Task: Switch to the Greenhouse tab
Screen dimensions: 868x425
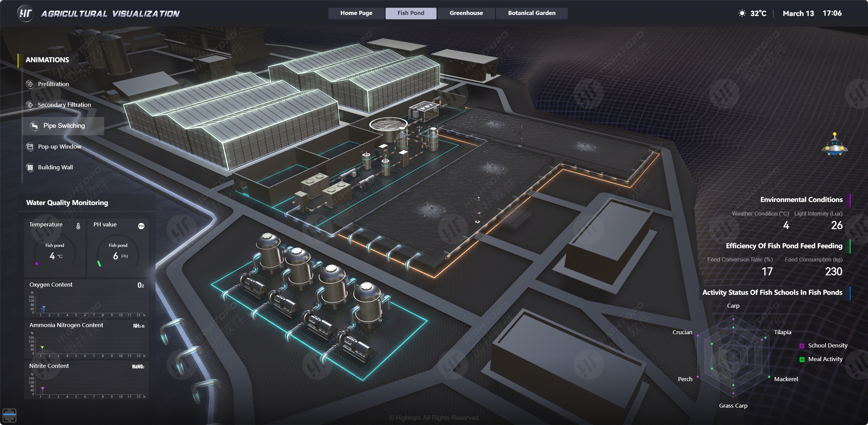Action: (466, 13)
